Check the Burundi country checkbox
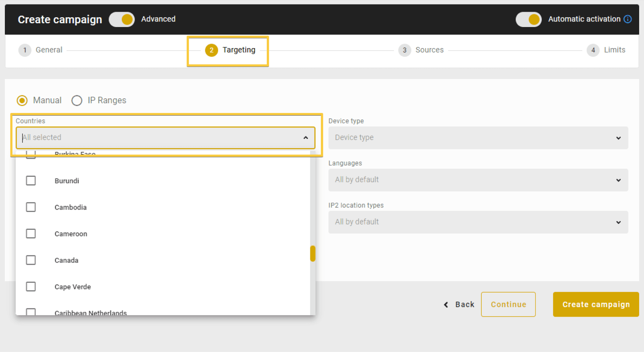Viewport: 644px width, 352px height. pos(31,181)
